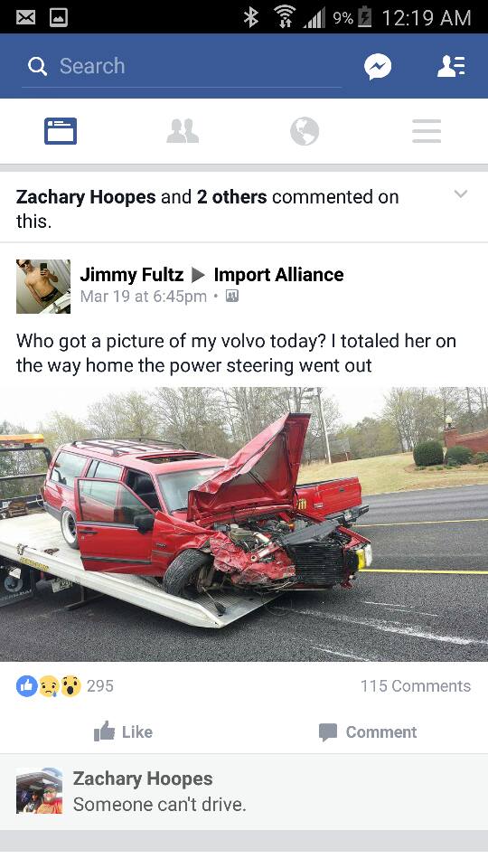Like the post with thumbs-up button
The height and width of the screenshot is (868, 488).
123,731
